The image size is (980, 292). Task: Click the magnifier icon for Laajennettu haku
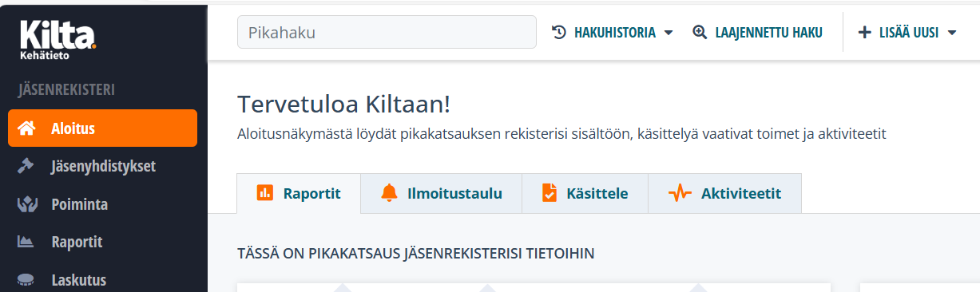coord(700,33)
